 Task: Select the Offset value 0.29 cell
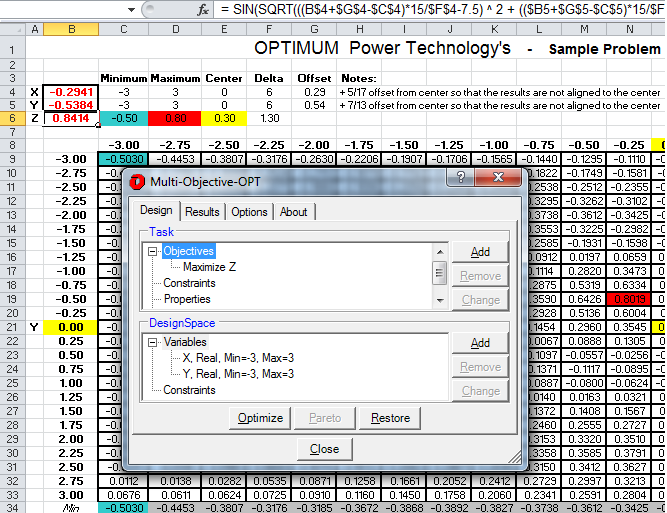click(314, 92)
